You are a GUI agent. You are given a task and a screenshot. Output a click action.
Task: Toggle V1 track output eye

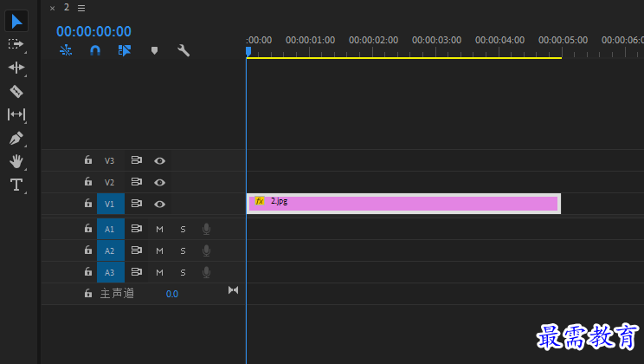(160, 204)
